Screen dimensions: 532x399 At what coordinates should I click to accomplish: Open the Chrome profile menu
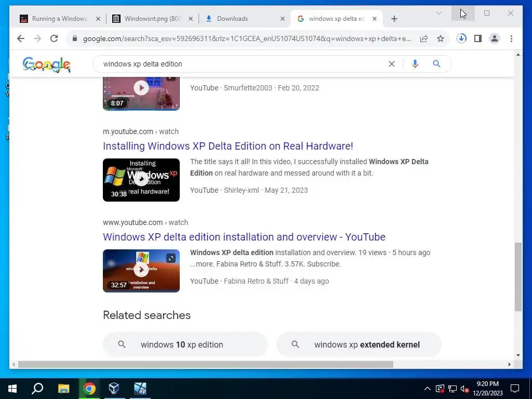coord(495,38)
